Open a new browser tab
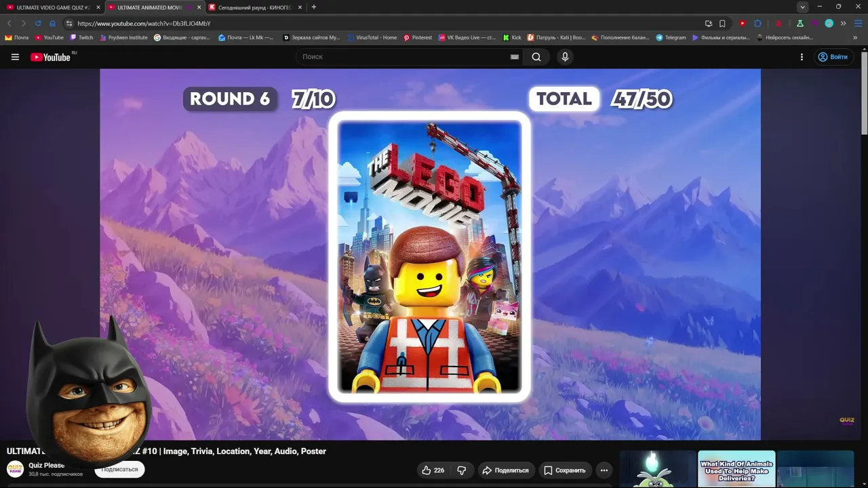The image size is (868, 488). [x=313, y=7]
